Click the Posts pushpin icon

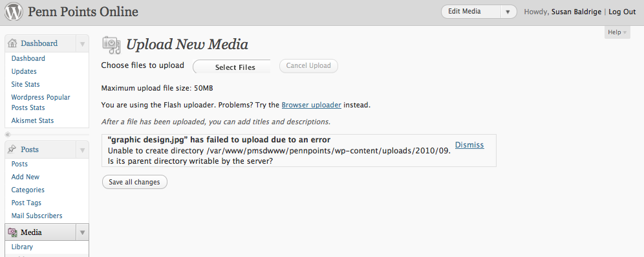point(12,150)
